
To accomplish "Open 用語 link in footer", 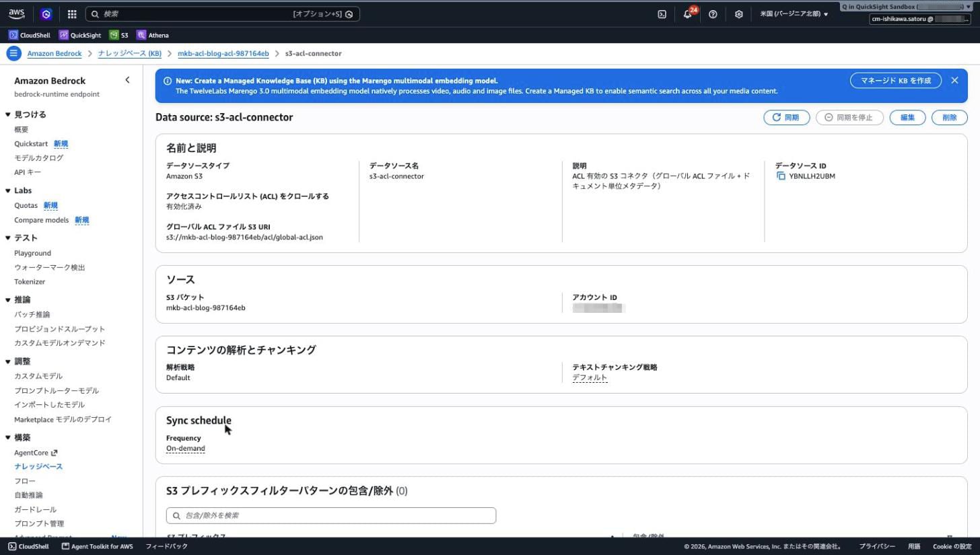I will (914, 546).
